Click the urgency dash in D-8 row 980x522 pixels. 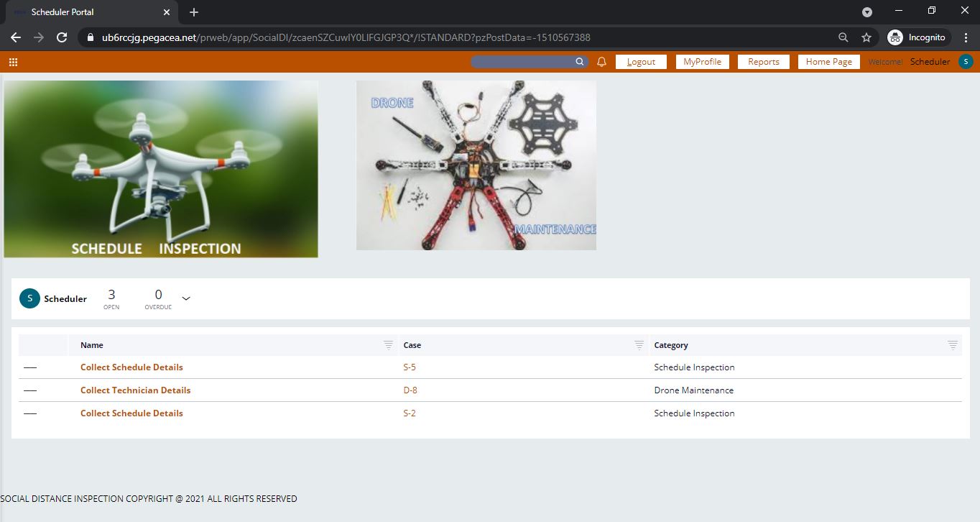pyautogui.click(x=30, y=390)
